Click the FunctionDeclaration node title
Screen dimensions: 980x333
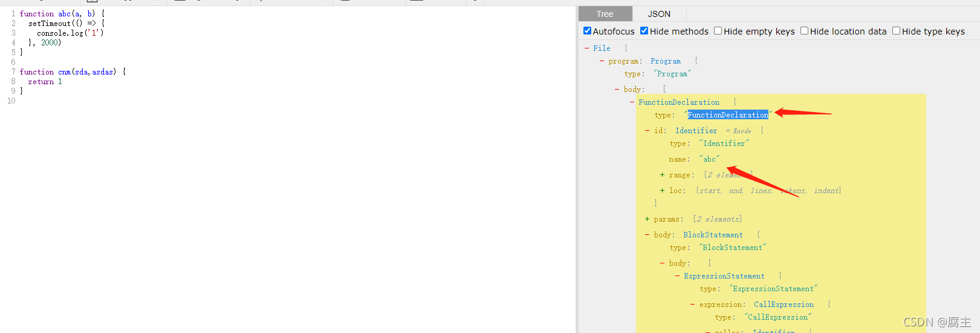pos(679,102)
